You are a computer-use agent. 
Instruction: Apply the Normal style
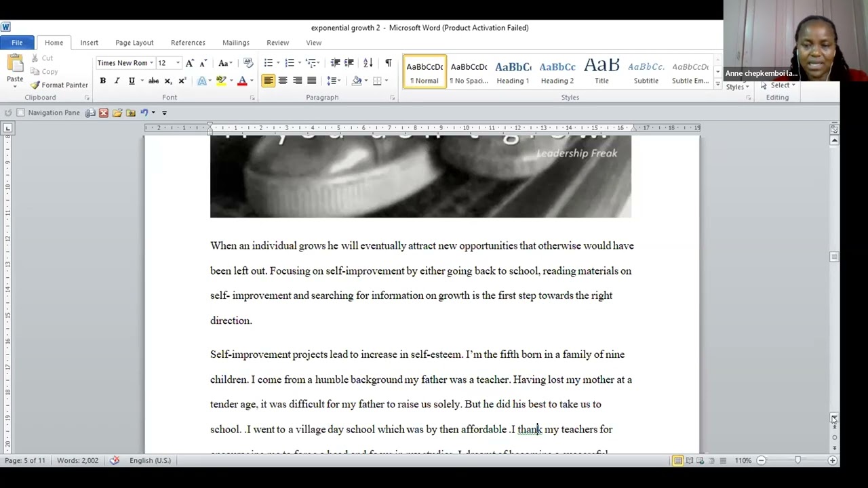click(425, 72)
